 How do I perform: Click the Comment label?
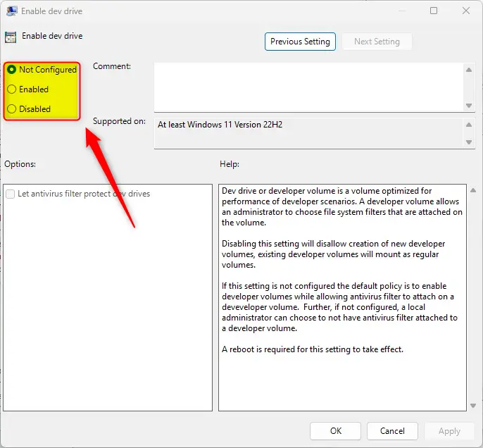(112, 66)
